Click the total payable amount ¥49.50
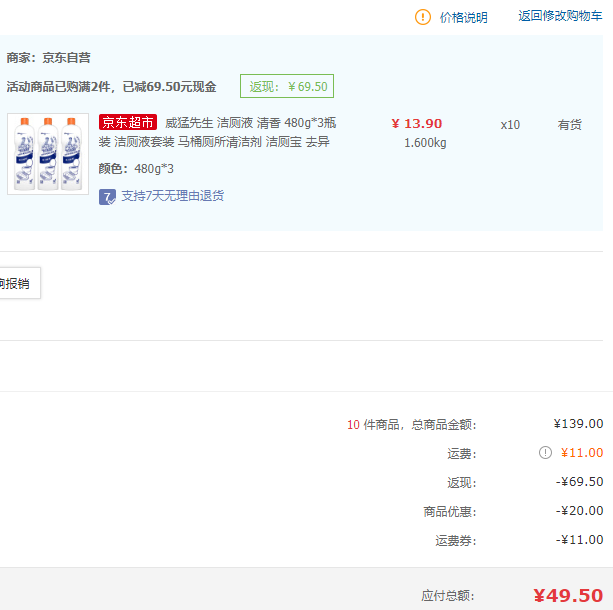This screenshot has width=613, height=610. click(567, 595)
